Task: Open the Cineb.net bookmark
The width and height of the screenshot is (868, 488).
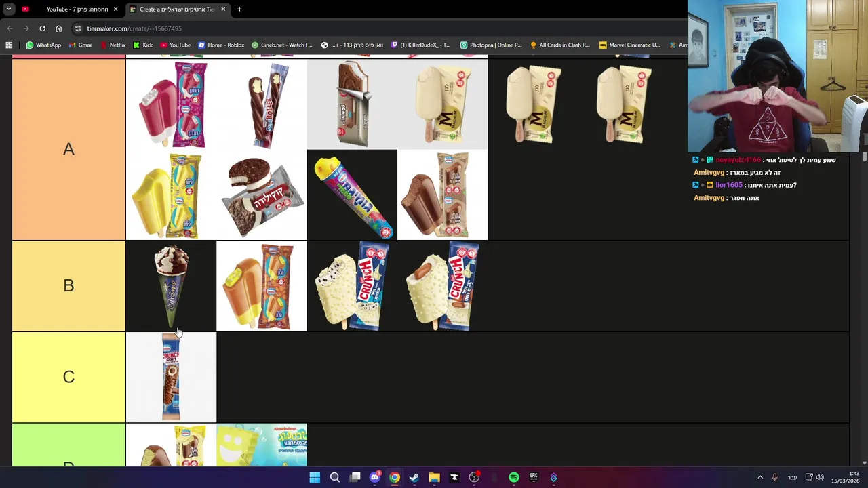Action: point(282,45)
